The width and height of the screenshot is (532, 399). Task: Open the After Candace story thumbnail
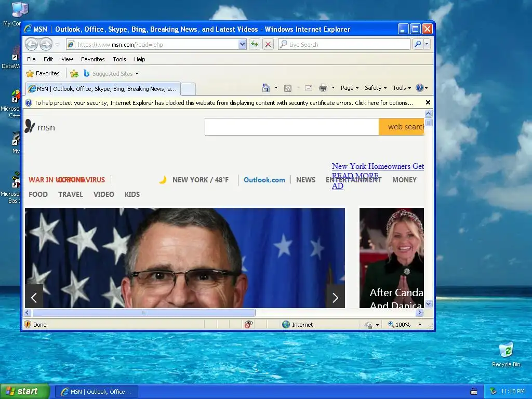[392, 258]
